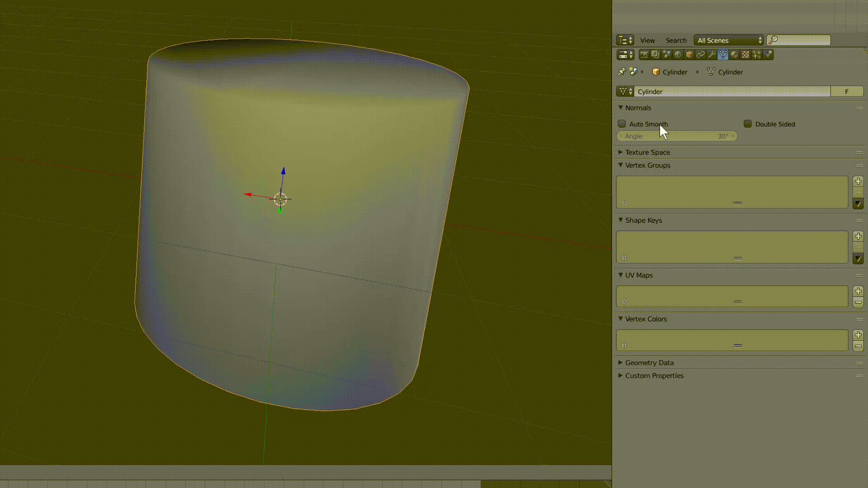
Task: Collapse the Normals panel
Action: pyautogui.click(x=621, y=108)
